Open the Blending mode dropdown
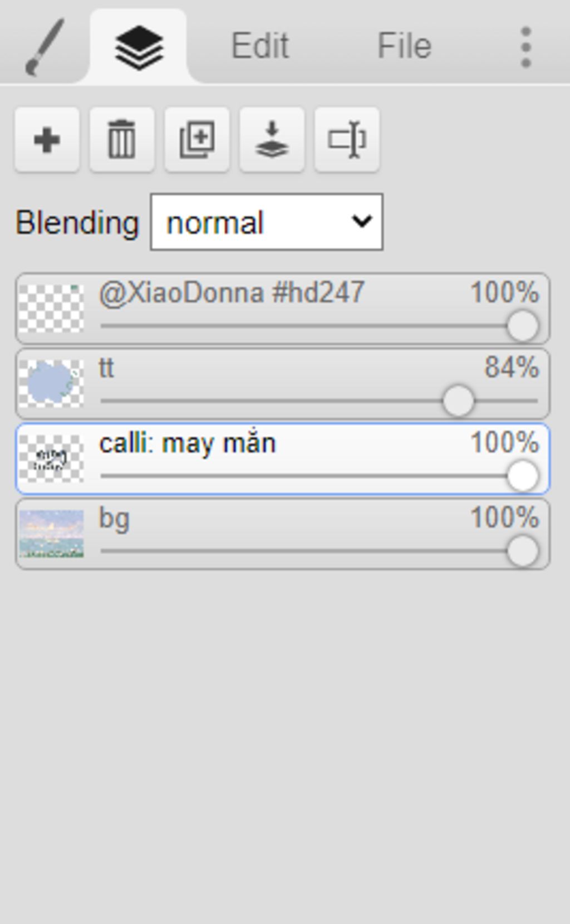Image resolution: width=570 pixels, height=924 pixels. (267, 222)
